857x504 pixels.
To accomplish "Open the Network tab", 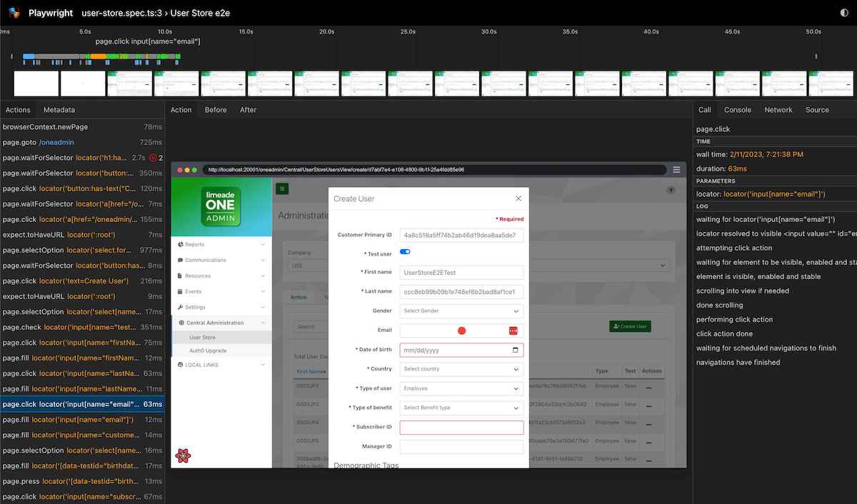I will (778, 110).
